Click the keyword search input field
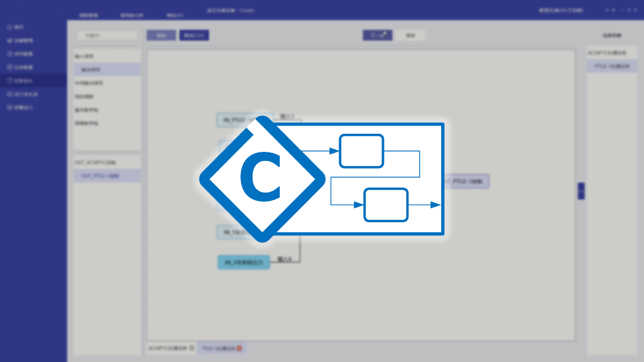The width and height of the screenshot is (644, 362). click(107, 35)
